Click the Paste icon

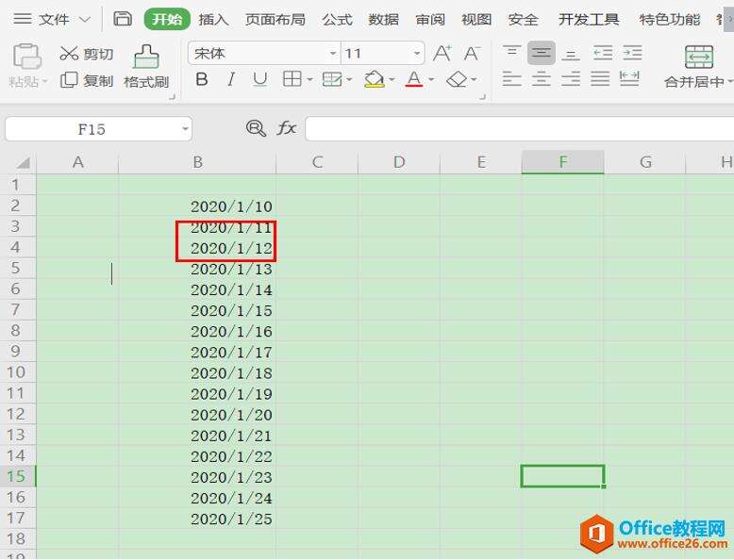pyautogui.click(x=26, y=57)
